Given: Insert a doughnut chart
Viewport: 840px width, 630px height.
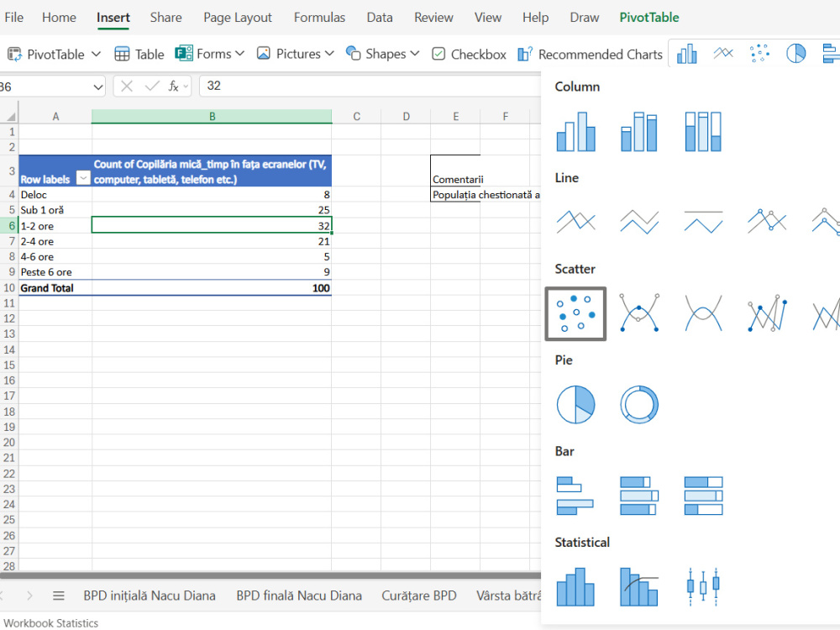Looking at the screenshot, I should 639,405.
